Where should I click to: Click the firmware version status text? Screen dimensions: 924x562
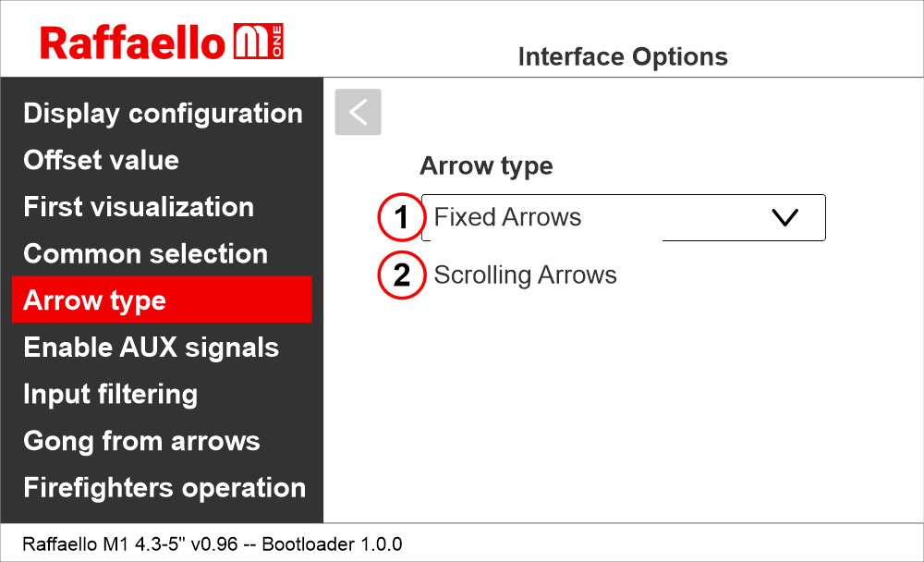click(212, 544)
